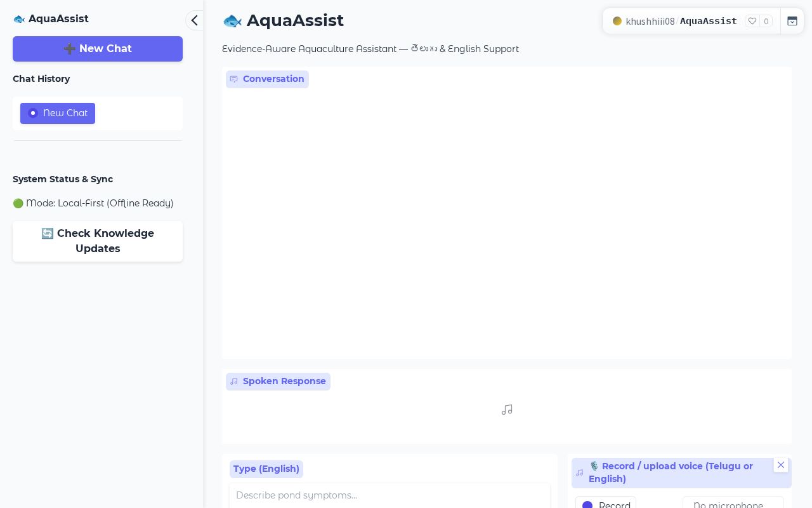Open the khushhiii08 profile link
812x508 pixels.
tap(650, 22)
